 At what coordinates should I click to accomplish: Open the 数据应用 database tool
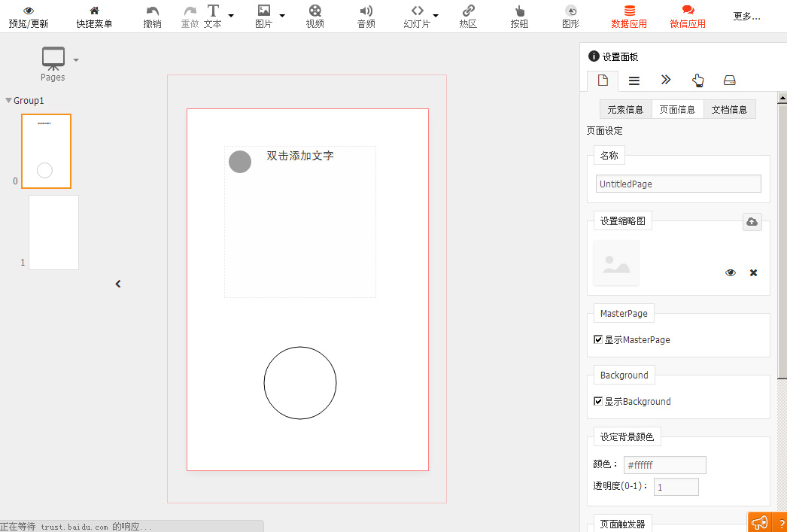point(629,11)
